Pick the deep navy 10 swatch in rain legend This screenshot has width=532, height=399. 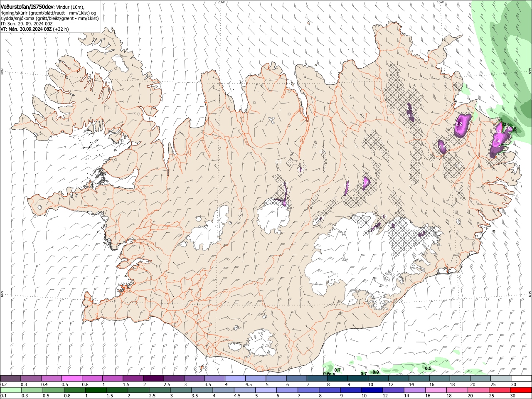tap(372, 390)
